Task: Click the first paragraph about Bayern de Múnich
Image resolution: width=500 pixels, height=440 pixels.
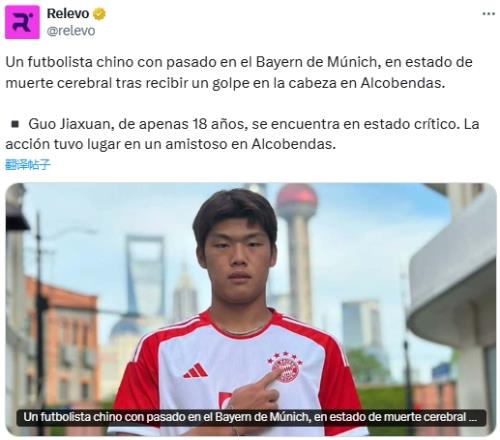Action: (239, 72)
